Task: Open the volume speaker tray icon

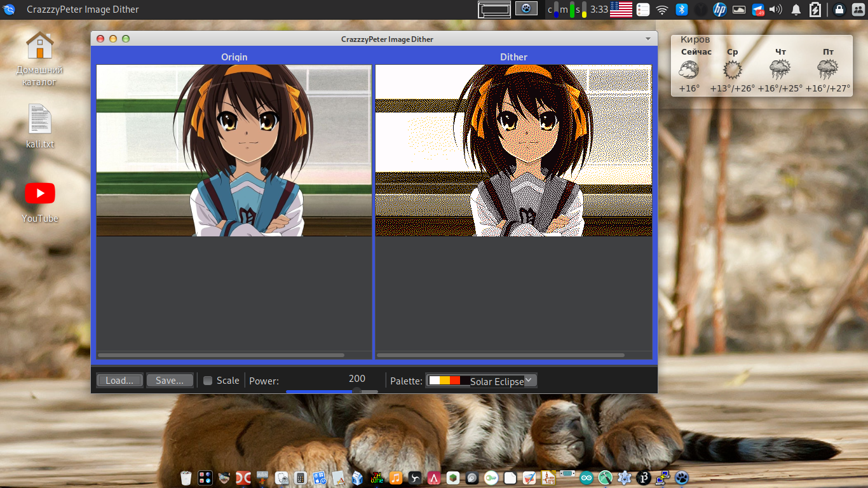Action: pos(775,9)
